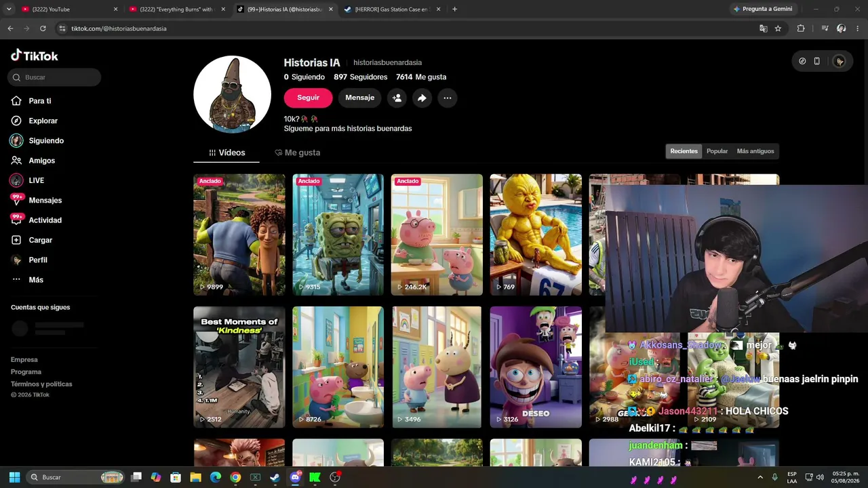This screenshot has width=868, height=488.
Task: Go back to the previous page
Action: 10,28
